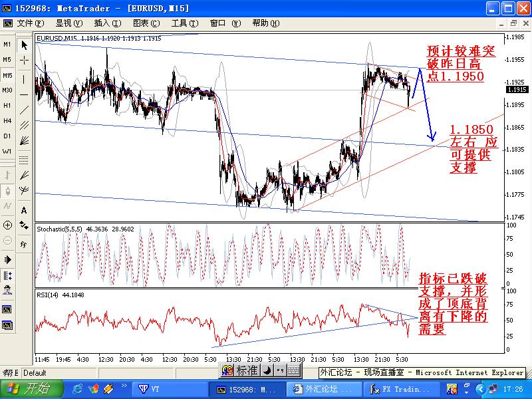Viewport: 532px width, 399px height.
Task: Switch to line chart display
Action: tap(7, 206)
